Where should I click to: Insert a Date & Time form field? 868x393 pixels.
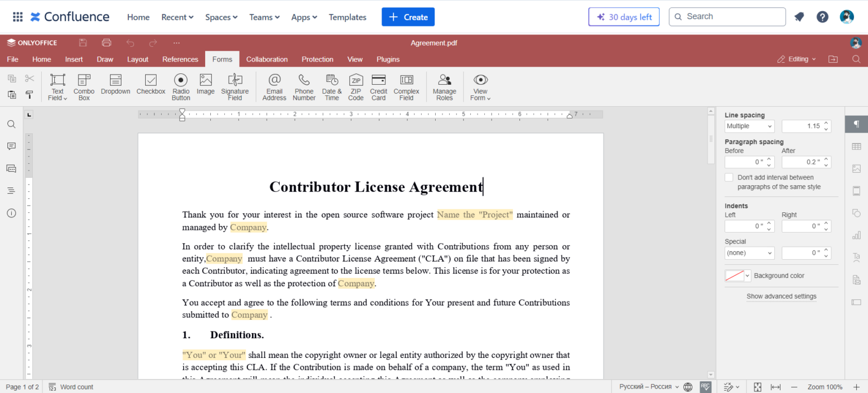click(x=332, y=86)
